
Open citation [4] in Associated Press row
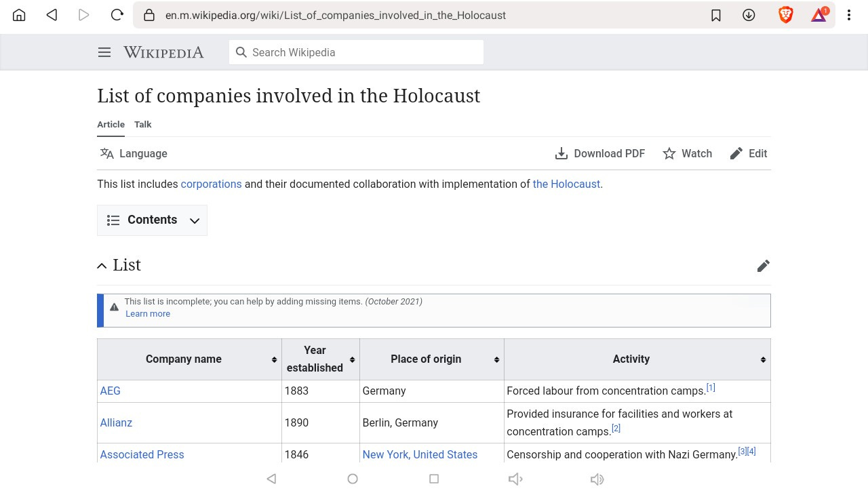(751, 452)
